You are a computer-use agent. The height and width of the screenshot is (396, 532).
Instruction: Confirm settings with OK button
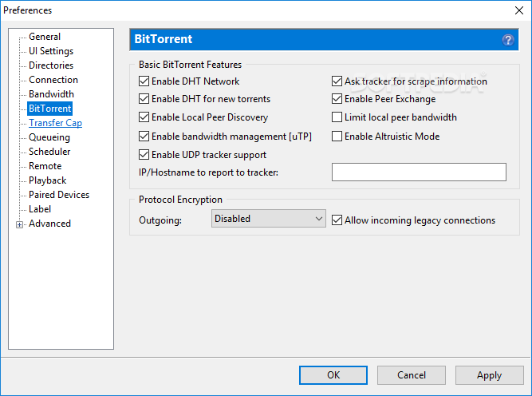coord(333,375)
